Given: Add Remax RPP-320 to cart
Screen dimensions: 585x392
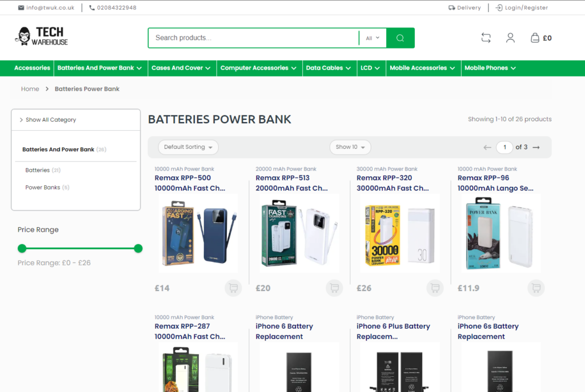Looking at the screenshot, I should click(x=435, y=288).
